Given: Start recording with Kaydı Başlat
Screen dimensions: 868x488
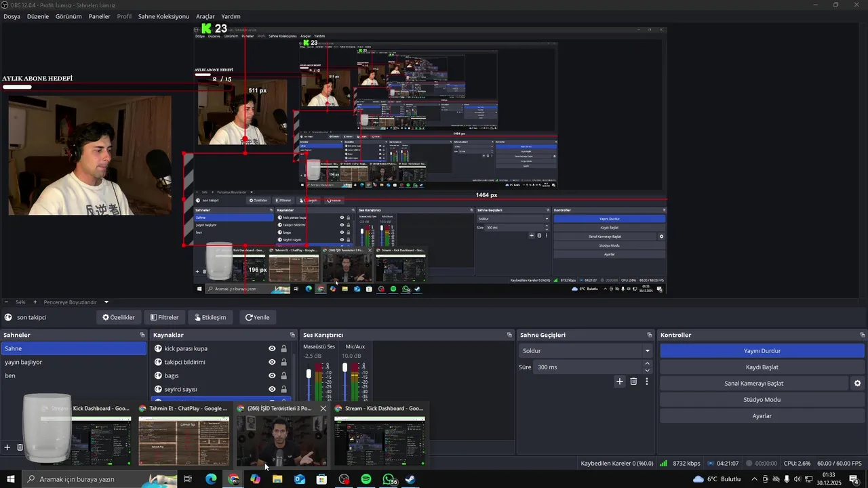Looking at the screenshot, I should (x=762, y=367).
